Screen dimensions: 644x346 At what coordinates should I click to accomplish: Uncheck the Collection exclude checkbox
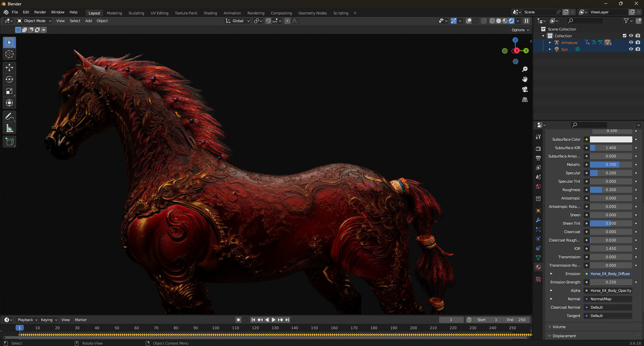tap(624, 36)
